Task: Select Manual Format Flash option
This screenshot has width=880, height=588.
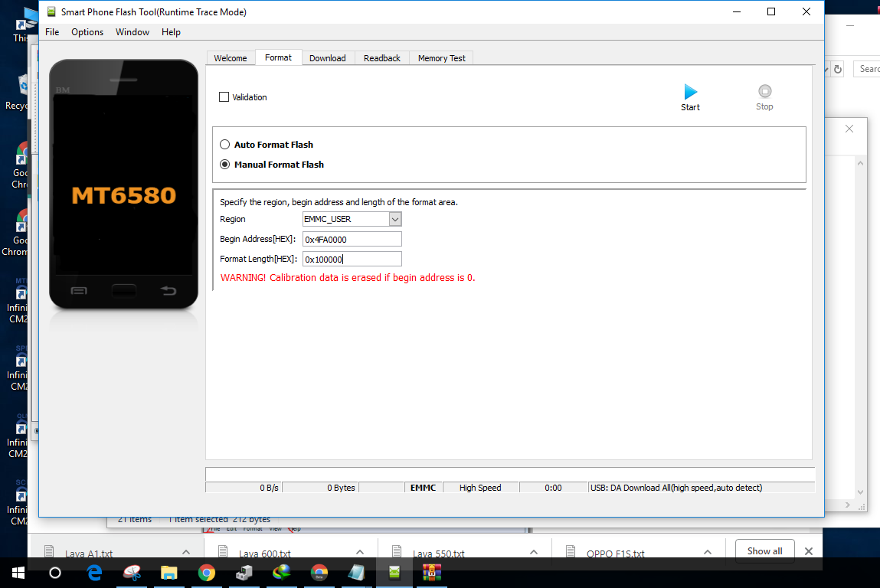Action: tap(225, 164)
